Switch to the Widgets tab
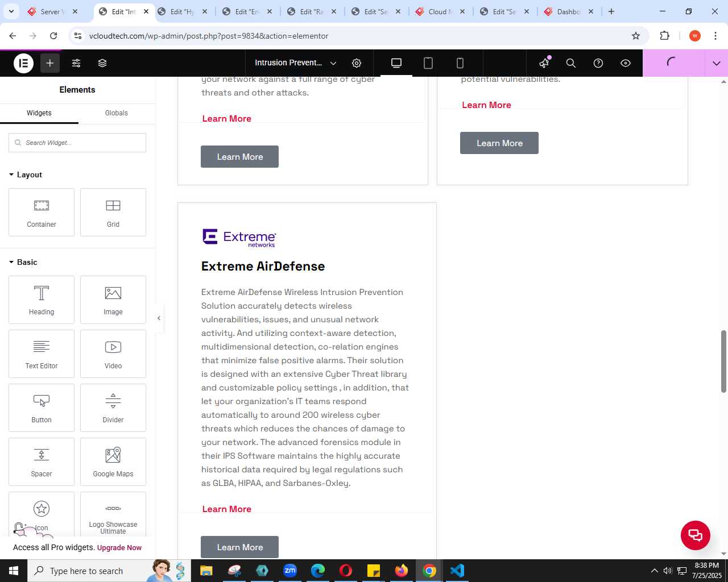Viewport: 728px width, 582px height. tap(39, 113)
